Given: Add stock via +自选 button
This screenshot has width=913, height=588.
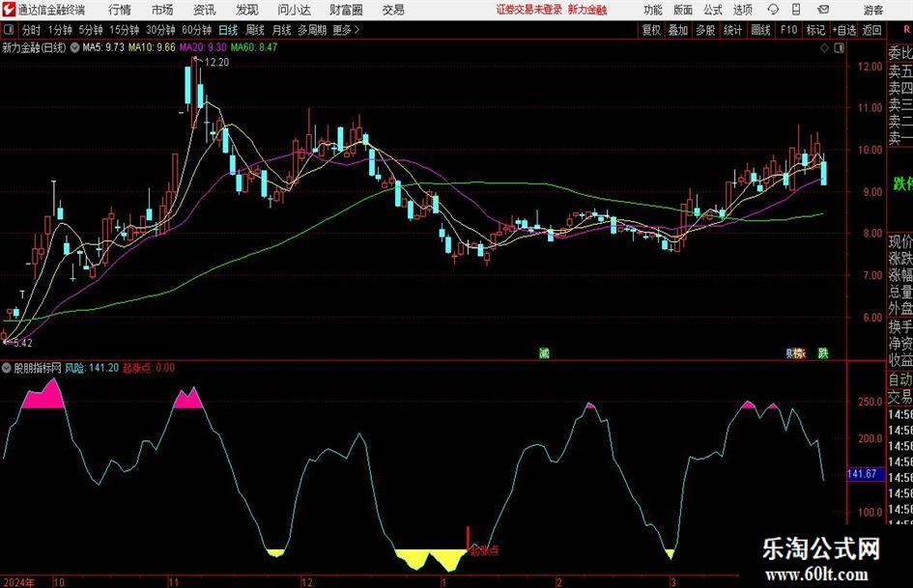Looking at the screenshot, I should (x=844, y=30).
